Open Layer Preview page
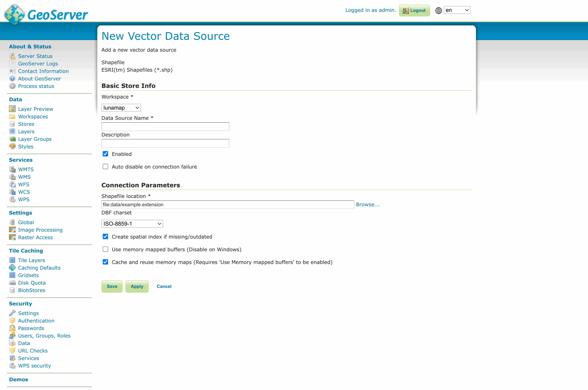The height and width of the screenshot is (390, 588). click(36, 109)
